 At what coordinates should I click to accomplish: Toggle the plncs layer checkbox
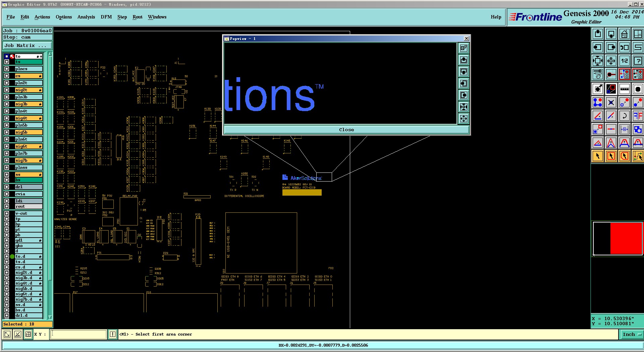pos(7,69)
